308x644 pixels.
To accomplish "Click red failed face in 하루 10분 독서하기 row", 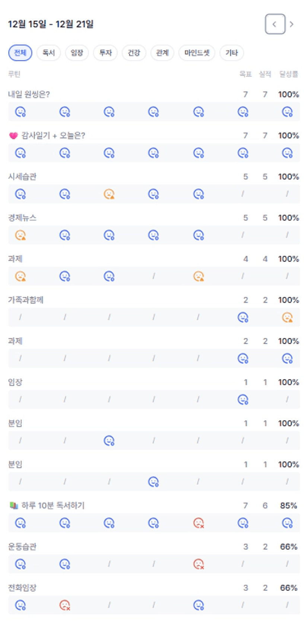I will (x=199, y=523).
